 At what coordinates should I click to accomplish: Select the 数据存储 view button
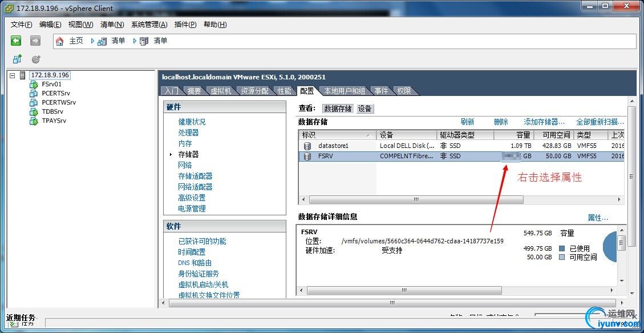[338, 109]
